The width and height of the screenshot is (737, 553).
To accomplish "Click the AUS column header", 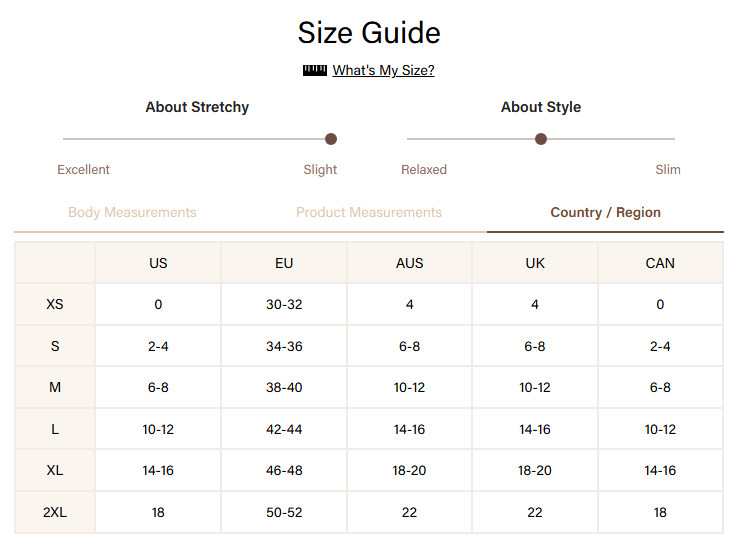I will [409, 263].
